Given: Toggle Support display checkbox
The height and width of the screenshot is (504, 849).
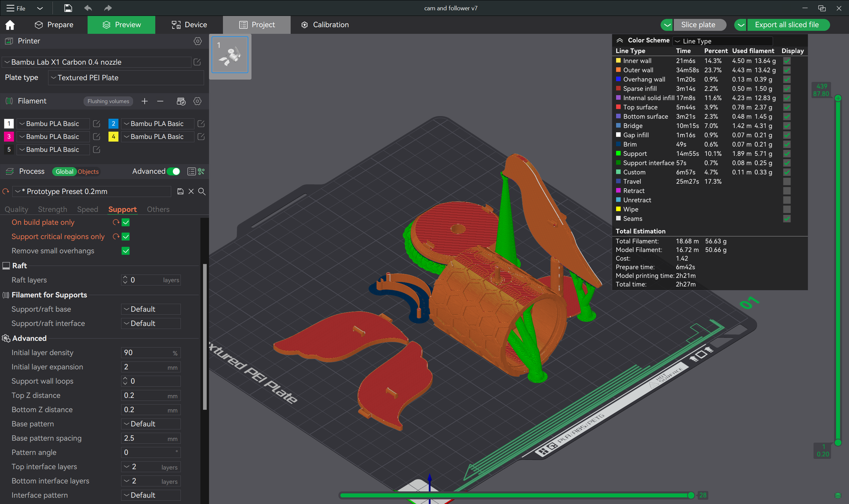Looking at the screenshot, I should 787,154.
